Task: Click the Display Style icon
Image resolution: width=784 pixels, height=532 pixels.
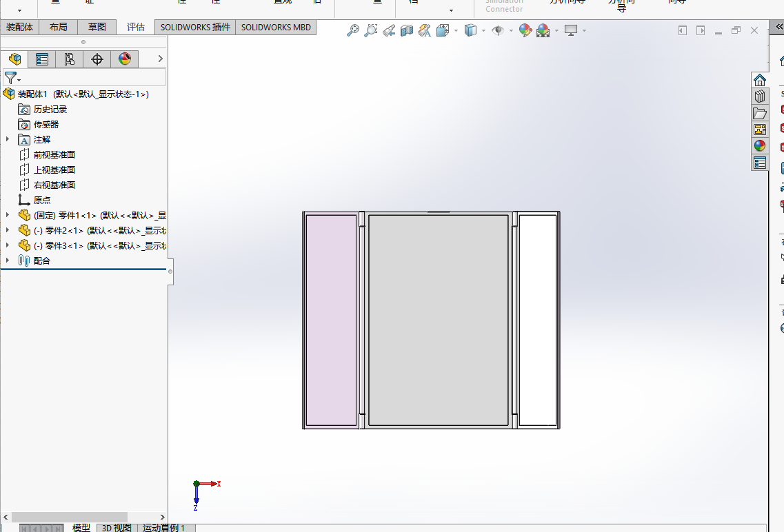Action: coord(470,30)
